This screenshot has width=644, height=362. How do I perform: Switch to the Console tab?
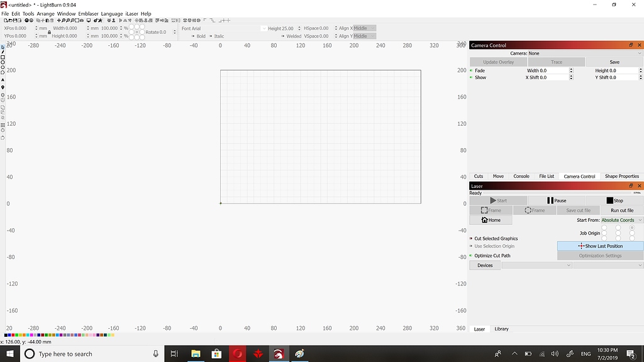coord(521,176)
